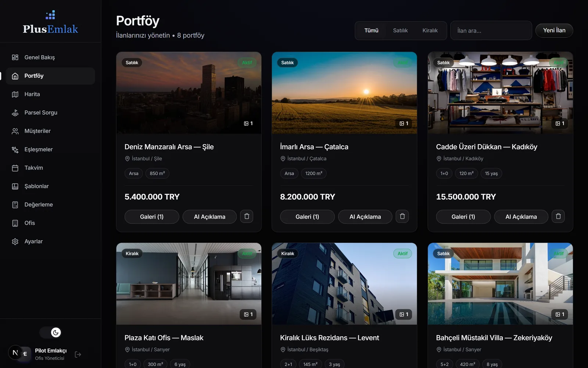Open the Şile sunset skyline photo
The width and height of the screenshot is (588, 368).
tap(189, 93)
